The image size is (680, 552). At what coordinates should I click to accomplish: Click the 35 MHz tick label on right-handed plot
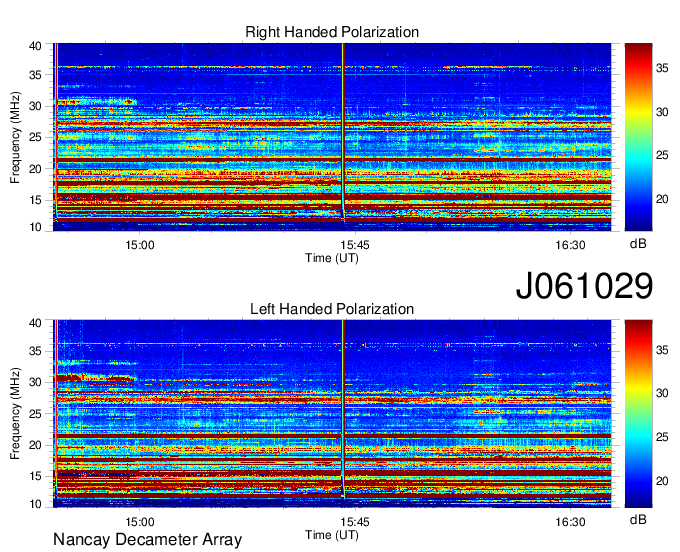coord(35,75)
